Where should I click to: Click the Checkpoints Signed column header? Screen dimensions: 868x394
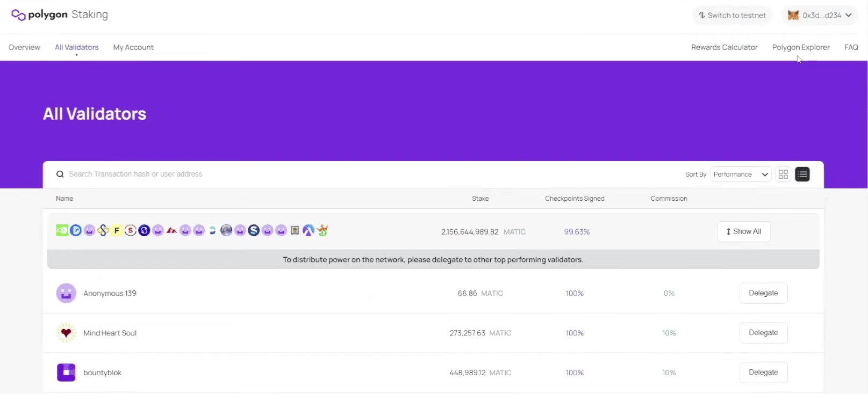coord(575,199)
